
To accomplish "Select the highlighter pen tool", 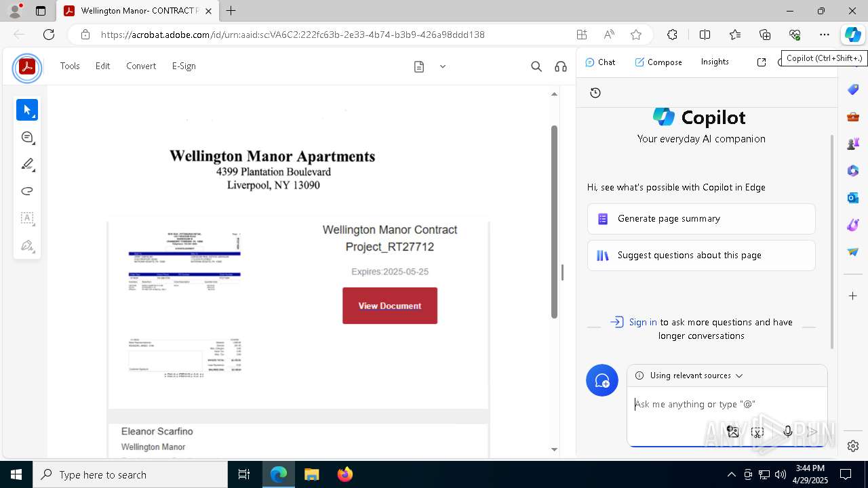I will (27, 164).
